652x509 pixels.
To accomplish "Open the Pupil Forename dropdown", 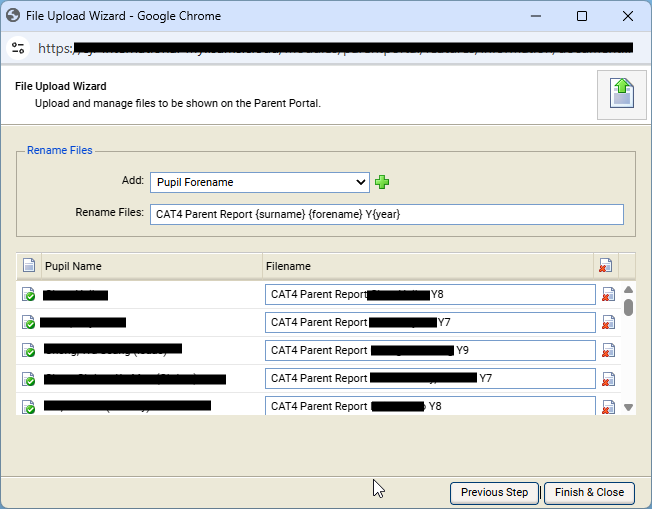I will coord(260,182).
